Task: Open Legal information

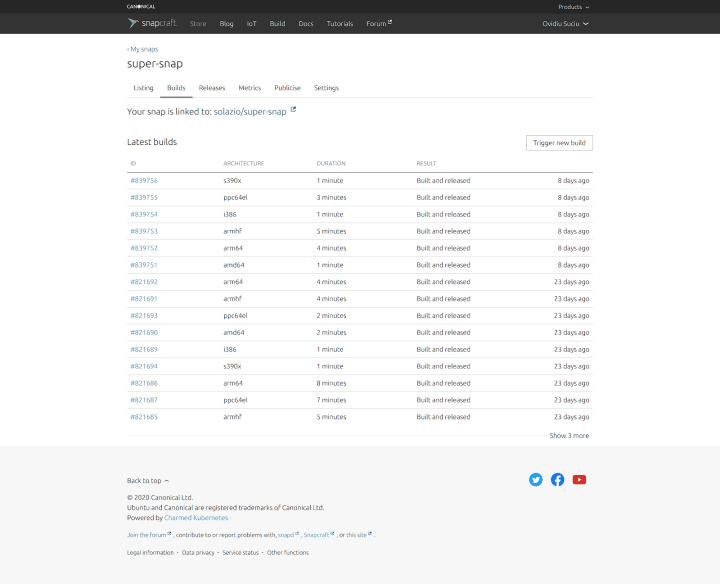Action: tap(150, 553)
